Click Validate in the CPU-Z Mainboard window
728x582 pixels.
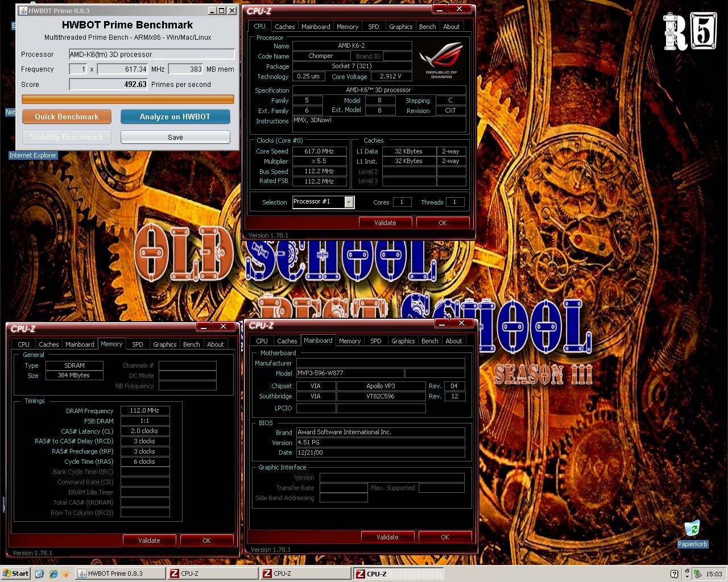pyautogui.click(x=387, y=537)
